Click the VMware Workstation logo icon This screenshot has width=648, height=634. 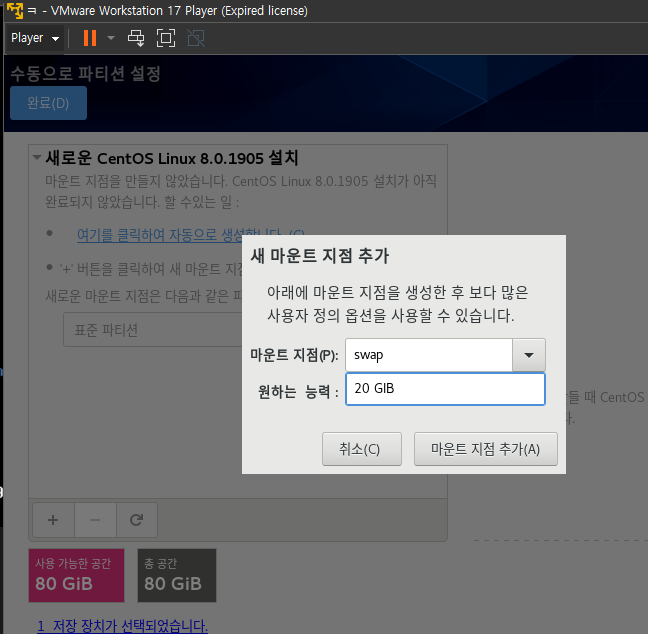[15, 10]
